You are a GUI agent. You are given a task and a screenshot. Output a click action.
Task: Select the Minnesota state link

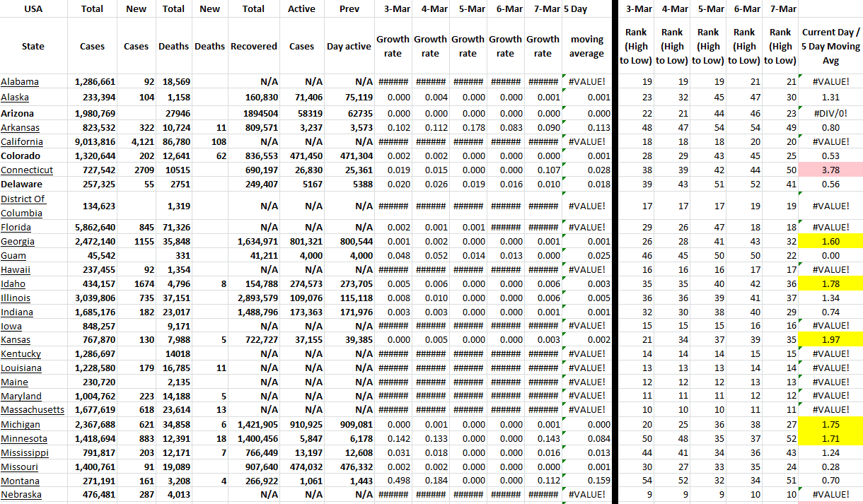coord(23,439)
